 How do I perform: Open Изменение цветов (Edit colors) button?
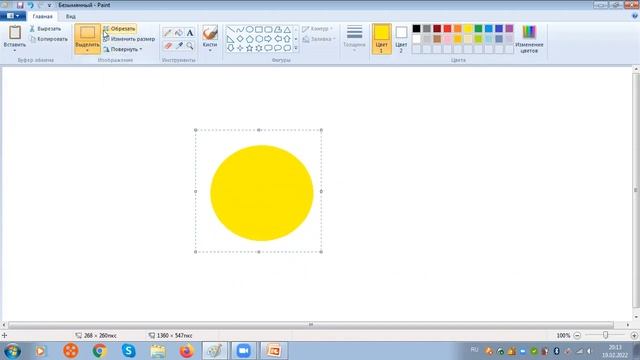point(529,39)
